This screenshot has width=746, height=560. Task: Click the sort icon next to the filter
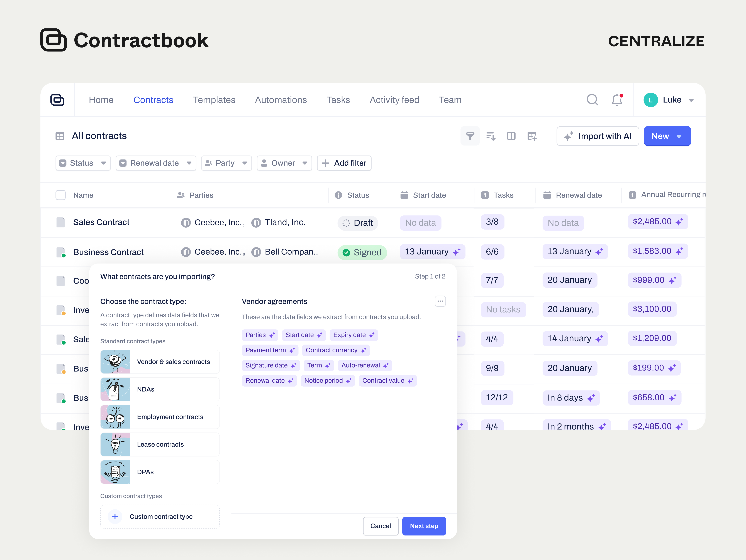coord(491,136)
